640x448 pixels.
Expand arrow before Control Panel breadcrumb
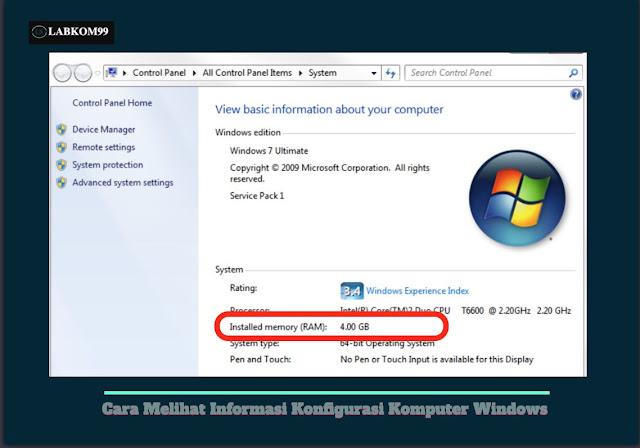click(x=124, y=73)
